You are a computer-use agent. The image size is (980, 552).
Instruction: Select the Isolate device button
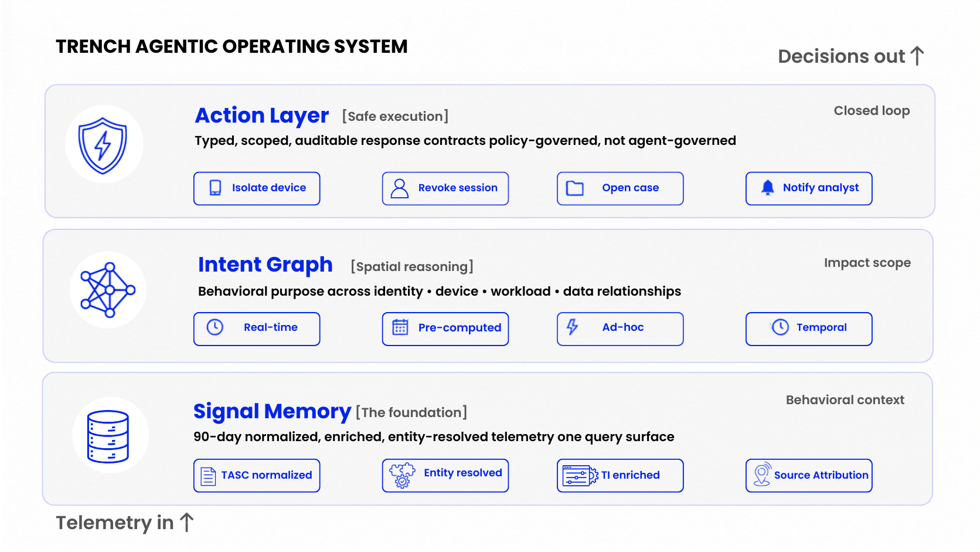(x=257, y=188)
